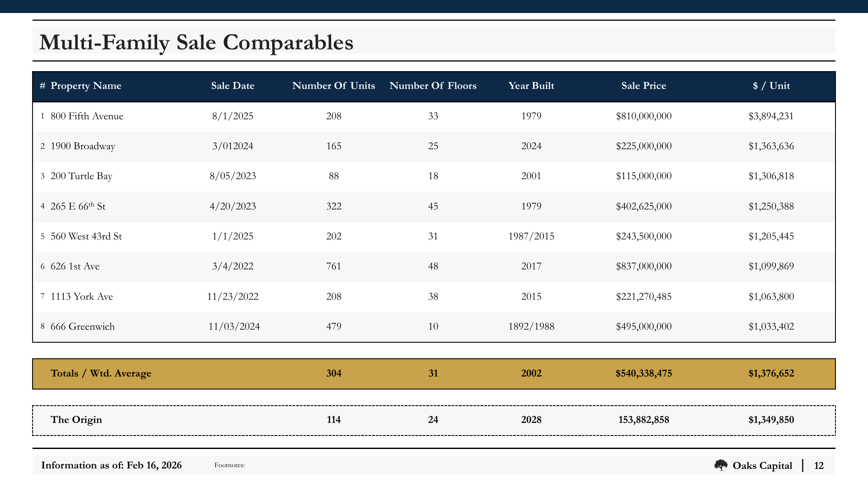The image size is (868, 488).
Task: Click The Origin price 153,882,858
Action: [x=644, y=420]
